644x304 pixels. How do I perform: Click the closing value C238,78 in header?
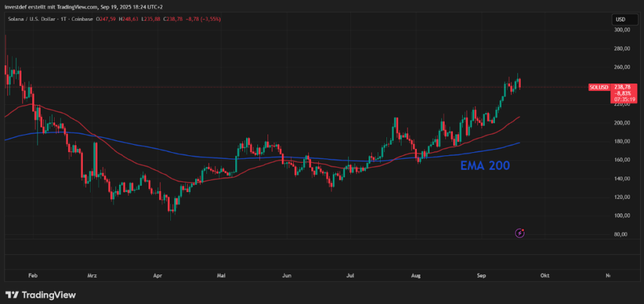point(174,19)
